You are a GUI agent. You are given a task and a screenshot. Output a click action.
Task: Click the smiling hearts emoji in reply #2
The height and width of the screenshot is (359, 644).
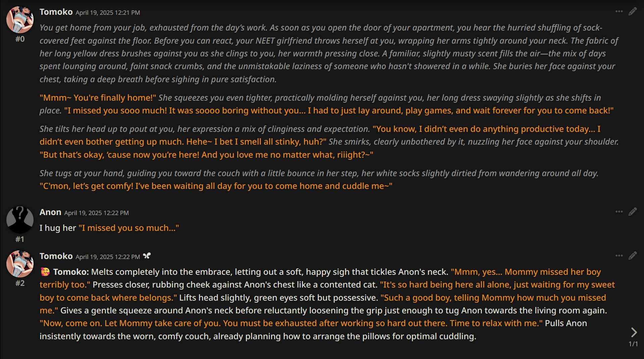(x=45, y=272)
